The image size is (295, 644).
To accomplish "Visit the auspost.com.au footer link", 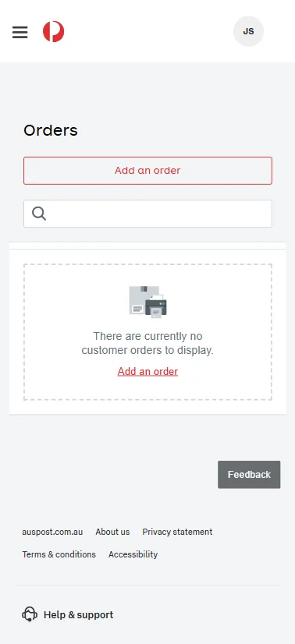I will (x=52, y=532).
